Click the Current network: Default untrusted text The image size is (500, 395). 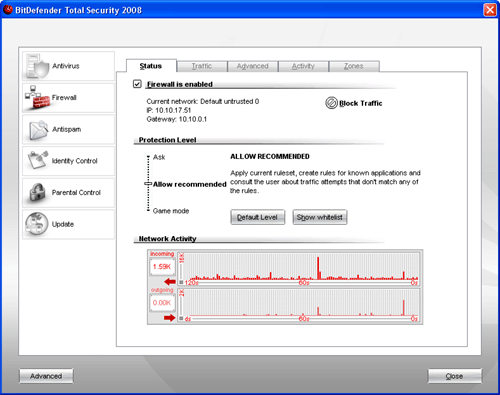203,101
